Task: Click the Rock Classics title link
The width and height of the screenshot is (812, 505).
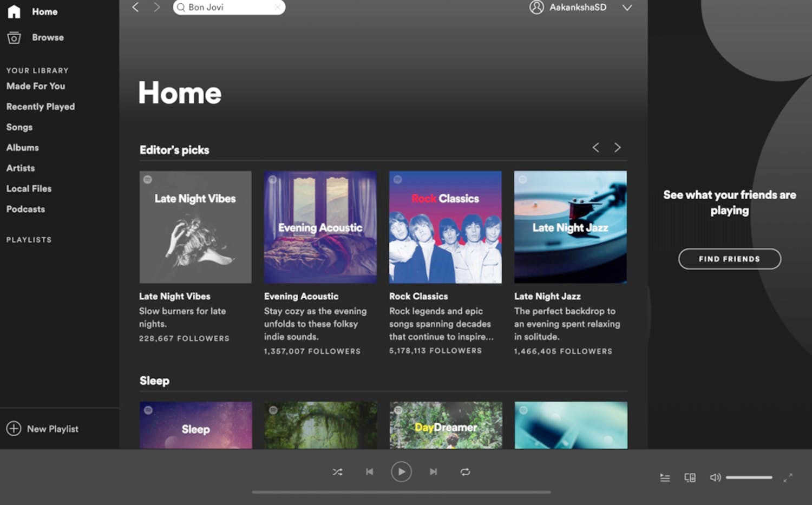Action: click(x=418, y=297)
